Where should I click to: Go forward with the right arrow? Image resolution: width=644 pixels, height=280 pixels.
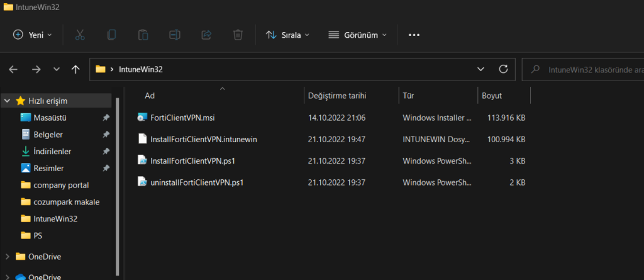pyautogui.click(x=36, y=69)
